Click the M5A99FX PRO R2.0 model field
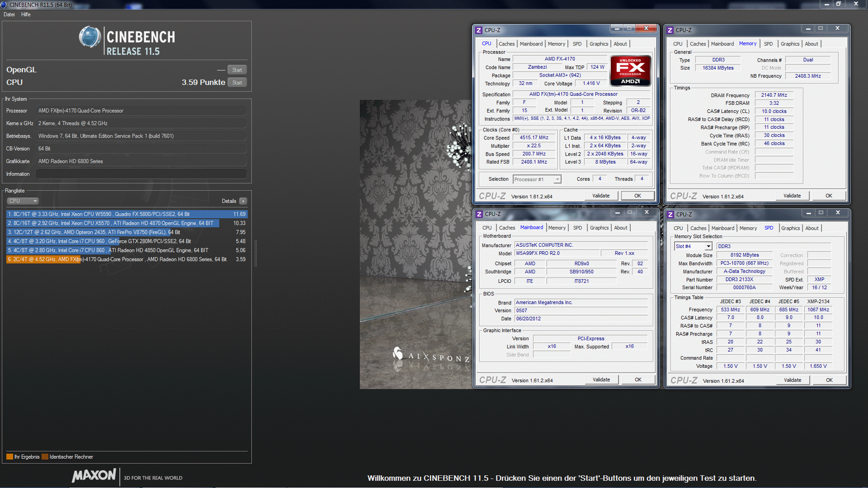 point(557,253)
